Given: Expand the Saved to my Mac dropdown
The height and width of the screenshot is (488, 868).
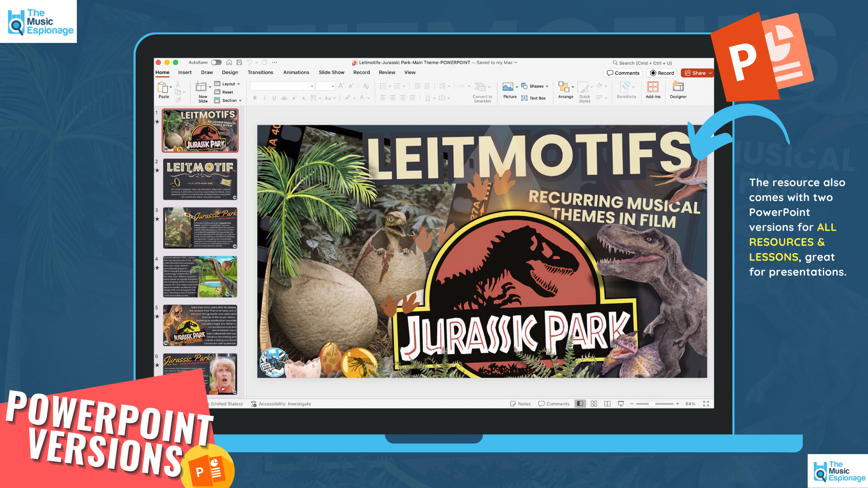Looking at the screenshot, I should 515,63.
